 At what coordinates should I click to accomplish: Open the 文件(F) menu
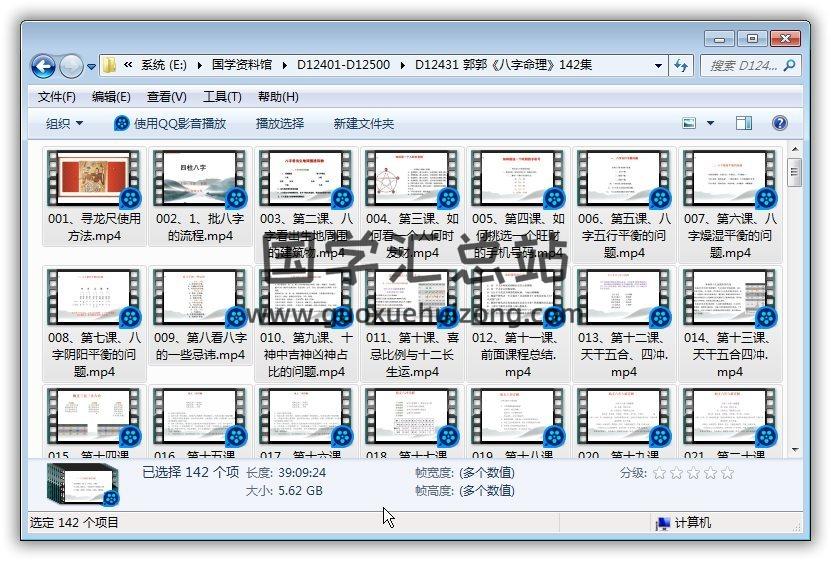(56, 97)
